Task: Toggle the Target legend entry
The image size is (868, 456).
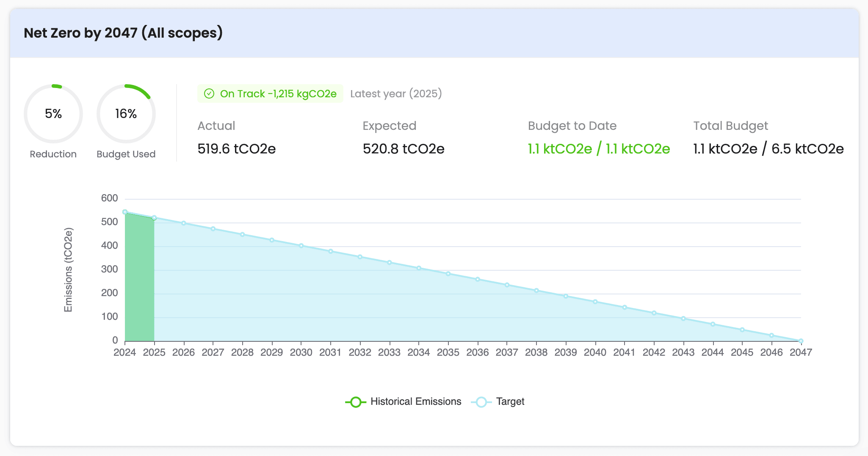Action: click(498, 402)
